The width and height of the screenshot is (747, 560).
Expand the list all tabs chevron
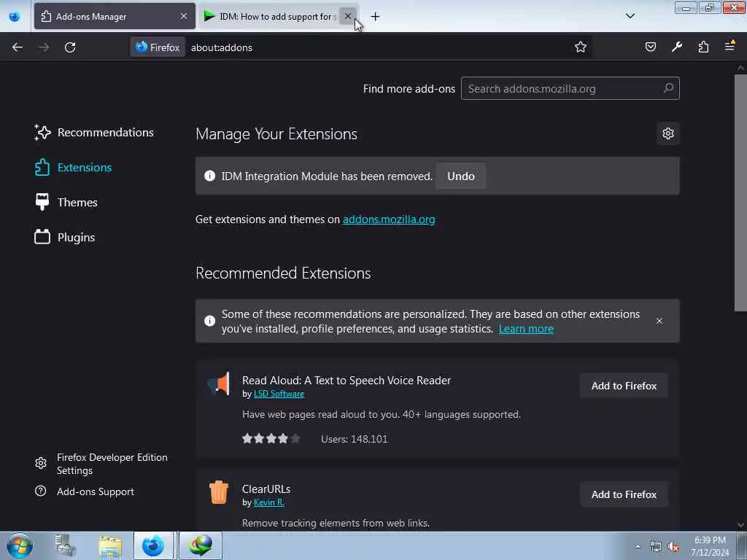pos(630,16)
